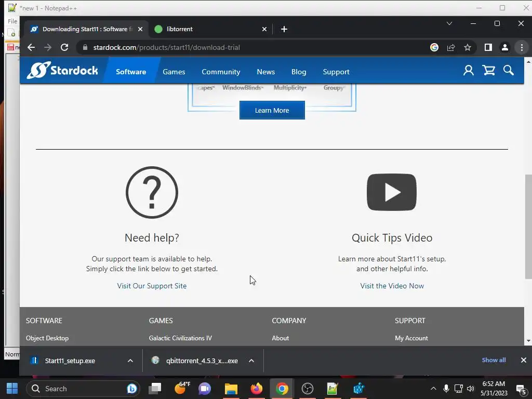Open the Blog menu item
Viewport: 532px width, 399px height.
[299, 72]
